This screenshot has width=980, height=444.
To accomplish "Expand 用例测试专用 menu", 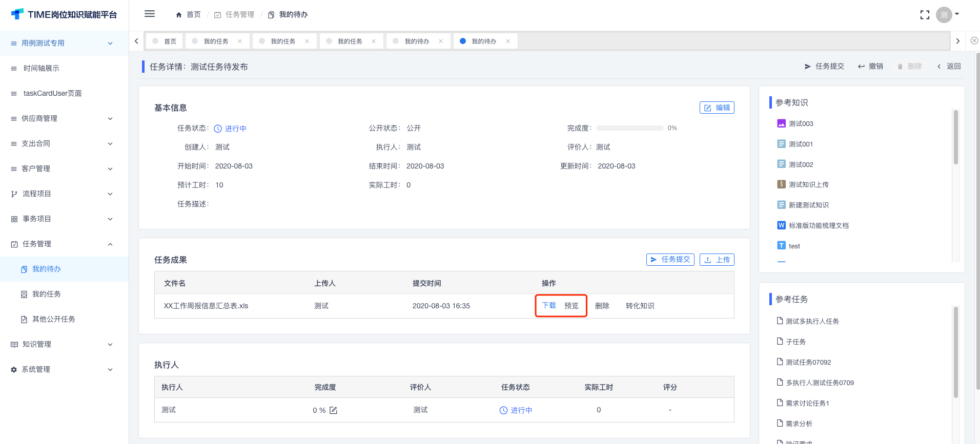I will (64, 43).
